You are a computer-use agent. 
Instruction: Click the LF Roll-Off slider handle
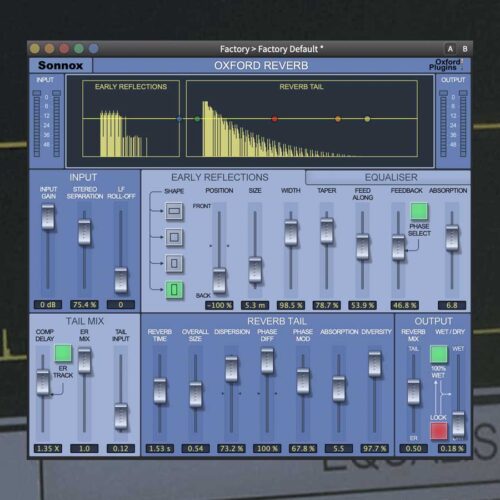pos(121,280)
